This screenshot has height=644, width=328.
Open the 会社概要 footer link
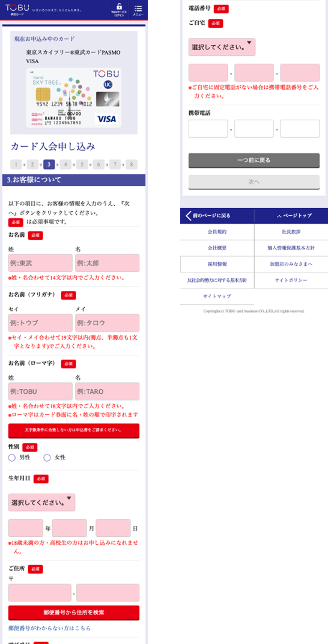(x=217, y=248)
